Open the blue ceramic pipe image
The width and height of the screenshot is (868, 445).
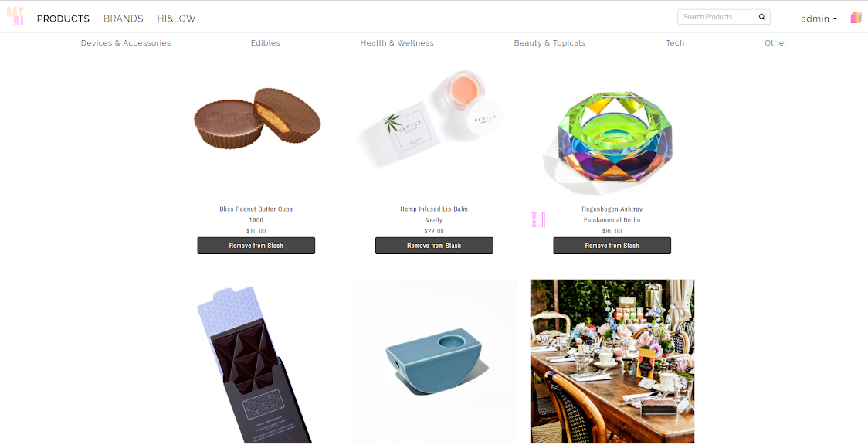click(x=435, y=361)
